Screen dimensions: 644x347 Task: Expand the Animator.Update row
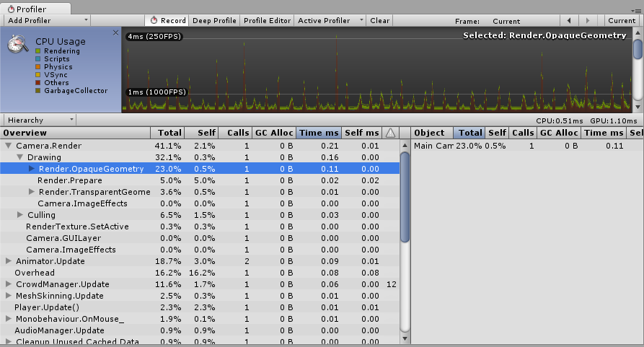tap(8, 260)
